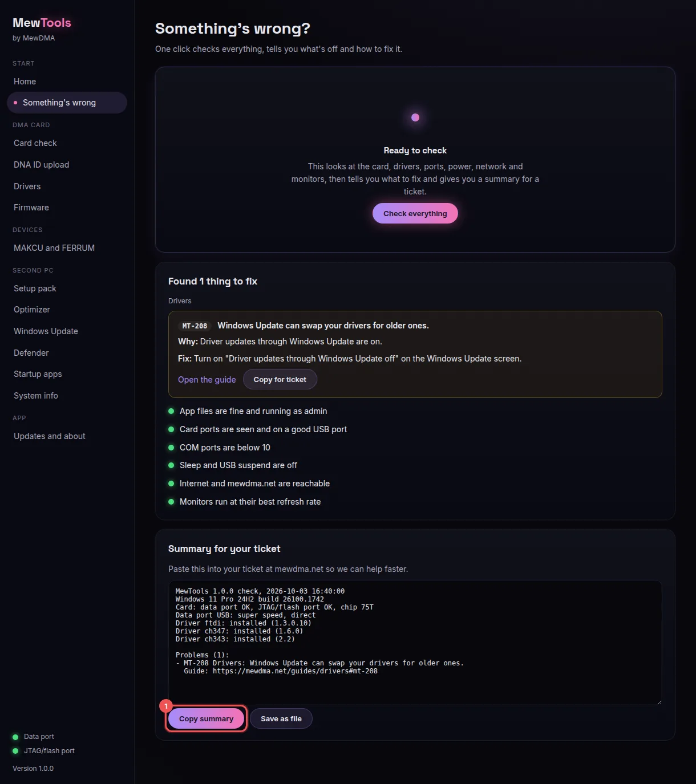The height and width of the screenshot is (784, 696).
Task: Select Something's wrong in sidebar
Action: (67, 103)
